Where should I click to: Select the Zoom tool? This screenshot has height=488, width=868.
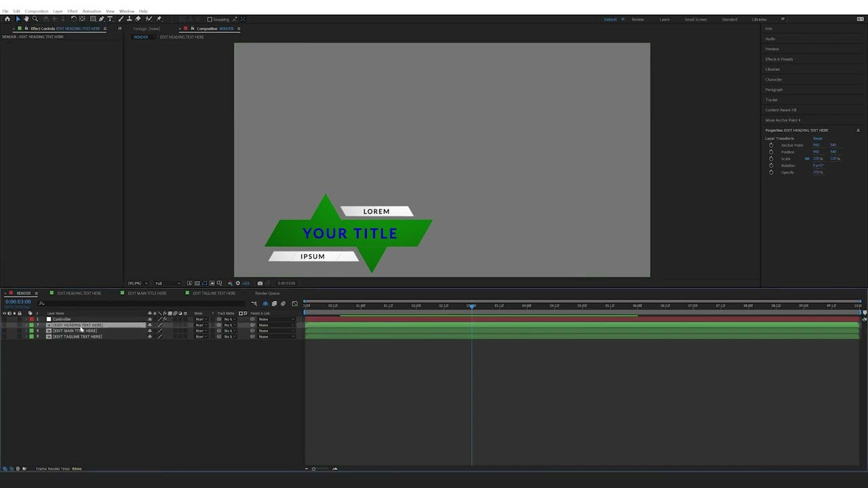pyautogui.click(x=35, y=19)
